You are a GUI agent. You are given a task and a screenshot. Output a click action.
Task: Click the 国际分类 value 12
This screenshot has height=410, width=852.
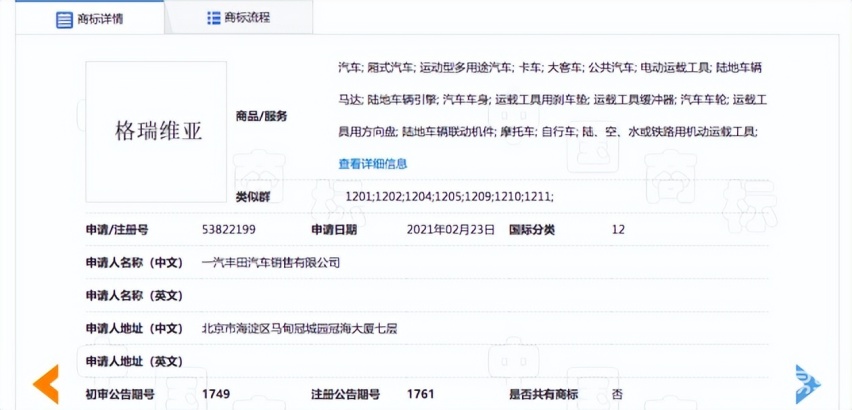tap(618, 230)
